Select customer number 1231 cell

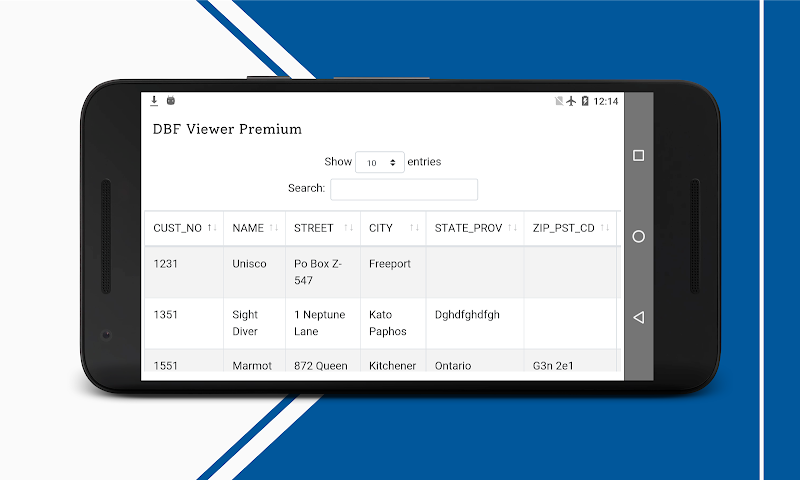184,272
